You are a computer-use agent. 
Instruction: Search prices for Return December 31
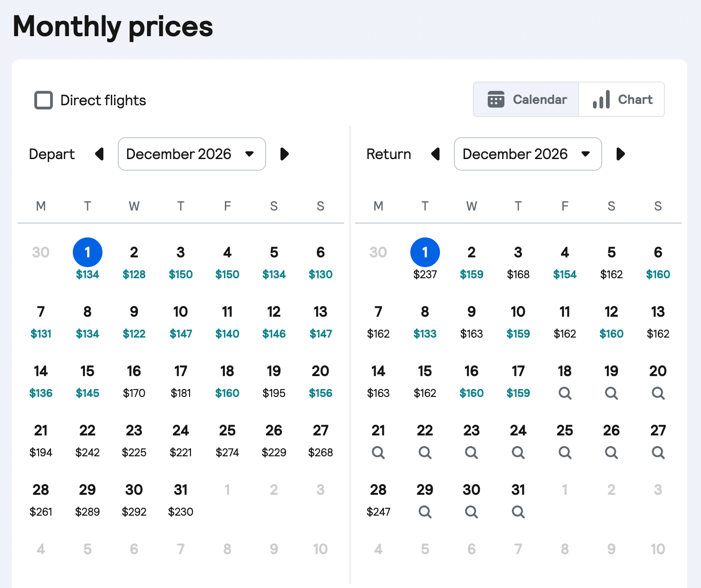coord(518,512)
